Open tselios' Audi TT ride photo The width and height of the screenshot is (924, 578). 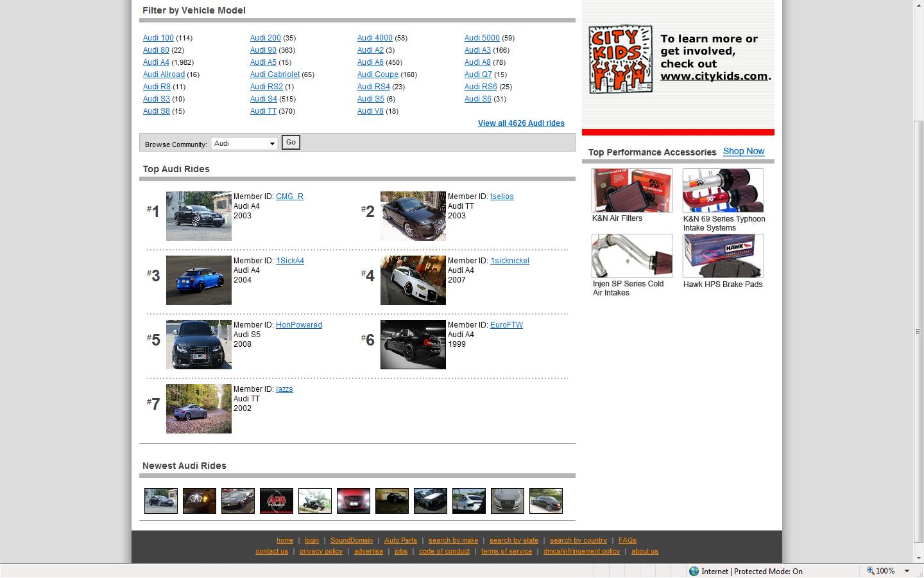tap(413, 216)
